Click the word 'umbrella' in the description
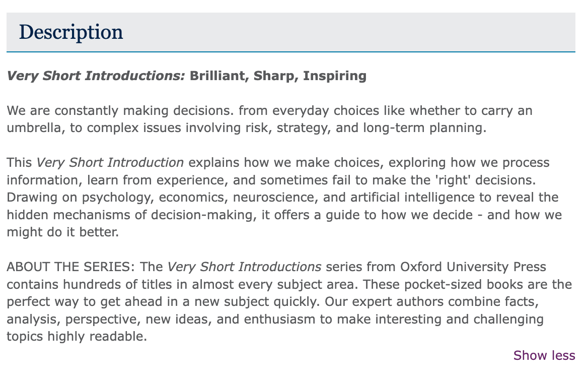The width and height of the screenshot is (588, 383). tap(35, 128)
